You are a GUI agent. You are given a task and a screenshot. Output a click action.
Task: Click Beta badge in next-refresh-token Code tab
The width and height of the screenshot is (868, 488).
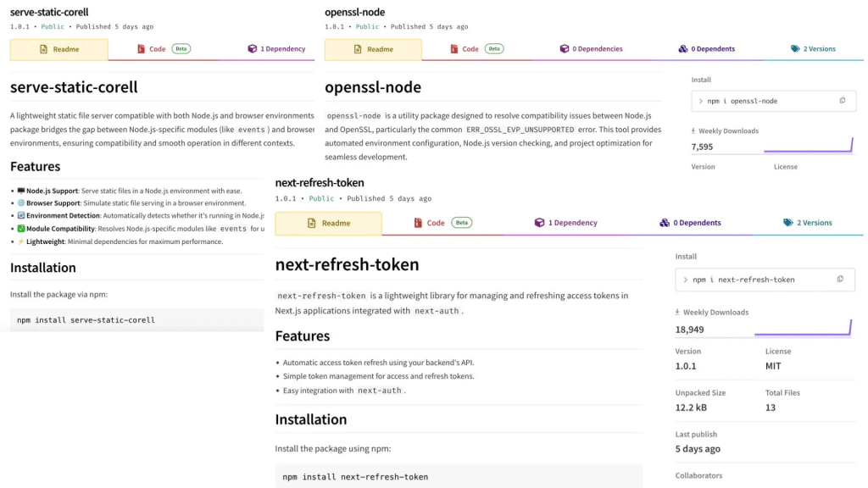point(462,223)
